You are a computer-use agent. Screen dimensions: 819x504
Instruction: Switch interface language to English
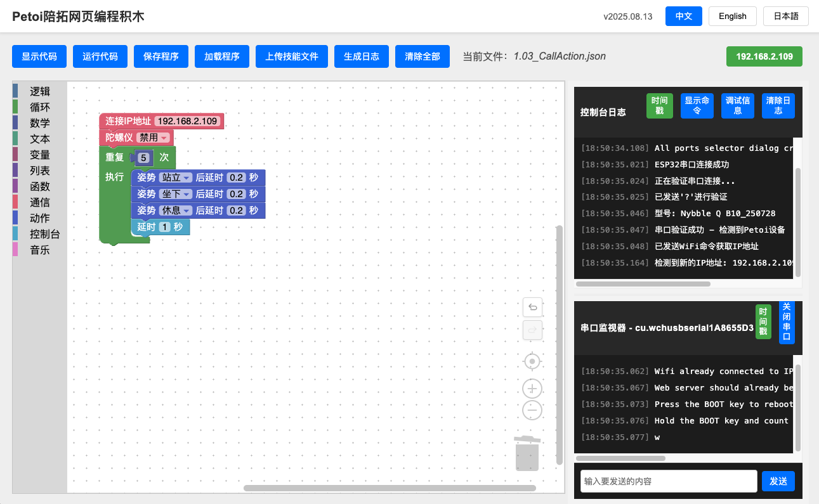click(x=732, y=16)
